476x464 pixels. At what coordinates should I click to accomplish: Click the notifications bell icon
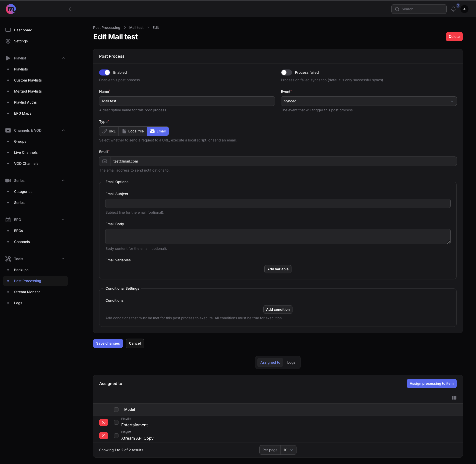pyautogui.click(x=453, y=9)
